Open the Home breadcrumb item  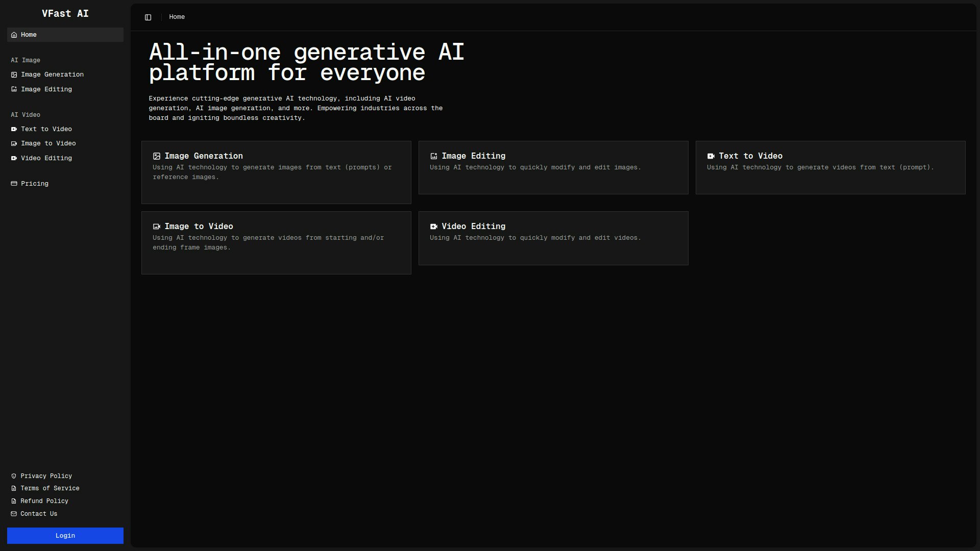pyautogui.click(x=177, y=17)
